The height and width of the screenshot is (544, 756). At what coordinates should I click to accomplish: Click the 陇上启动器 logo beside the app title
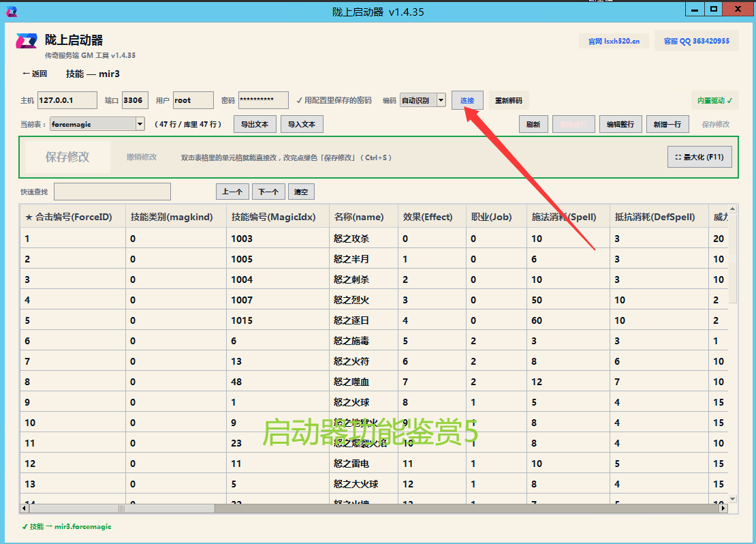pyautogui.click(x=27, y=40)
